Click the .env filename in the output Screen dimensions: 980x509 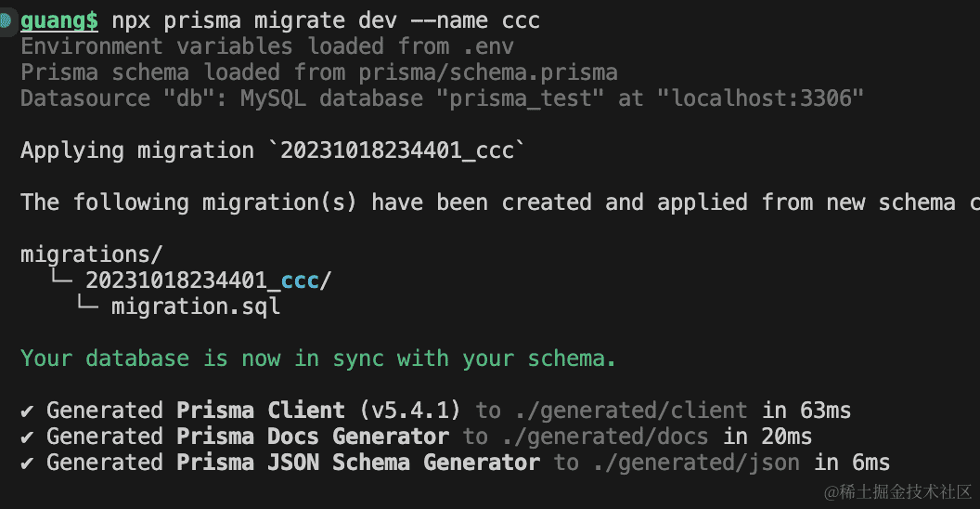[x=489, y=46]
